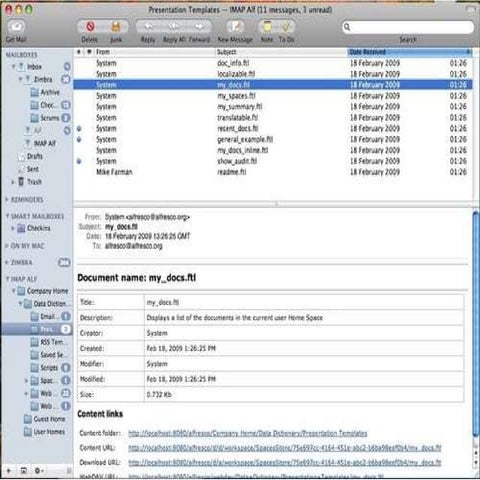Open the Email folder in Data Dictionary
The width and height of the screenshot is (480, 480).
tap(47, 316)
